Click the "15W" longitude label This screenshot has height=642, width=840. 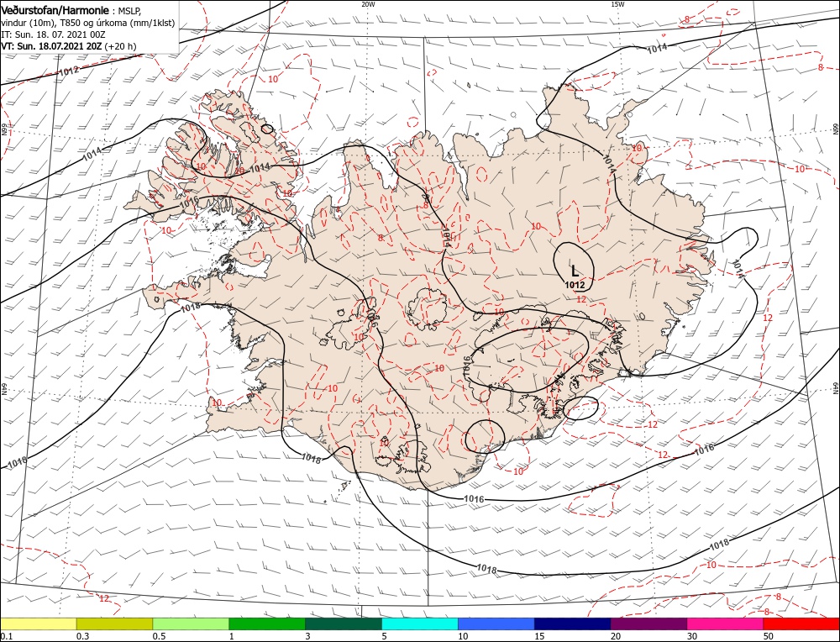pos(617,4)
